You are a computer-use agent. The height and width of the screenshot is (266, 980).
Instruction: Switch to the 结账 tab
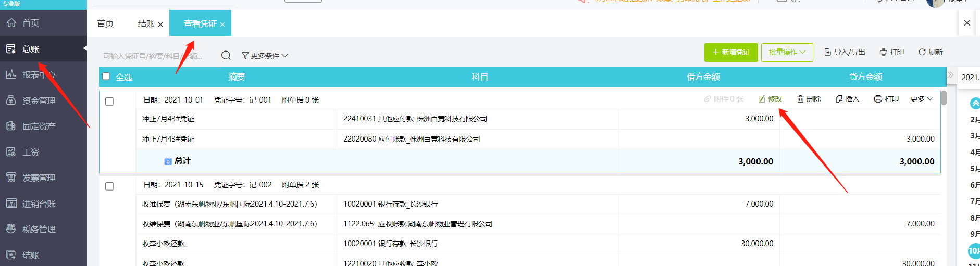[146, 24]
